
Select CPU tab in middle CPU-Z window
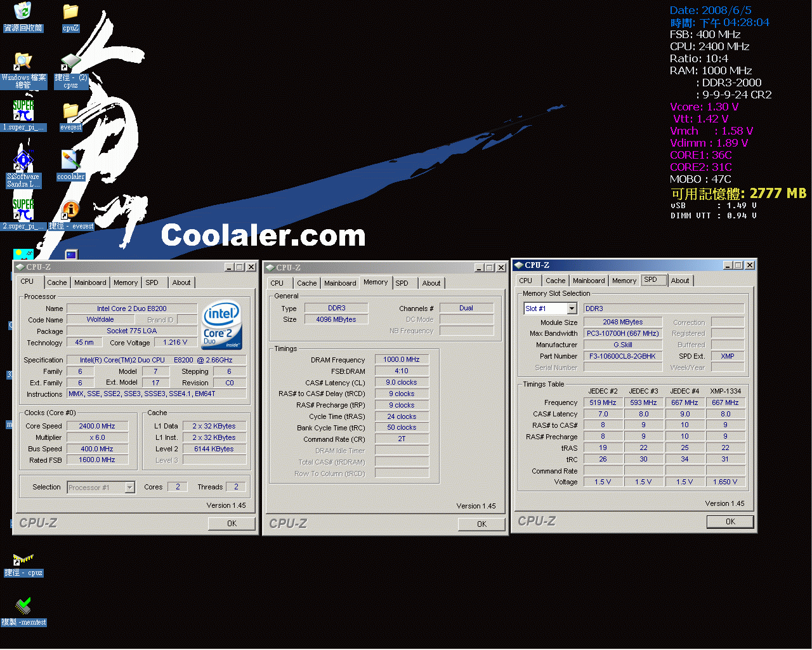click(277, 284)
